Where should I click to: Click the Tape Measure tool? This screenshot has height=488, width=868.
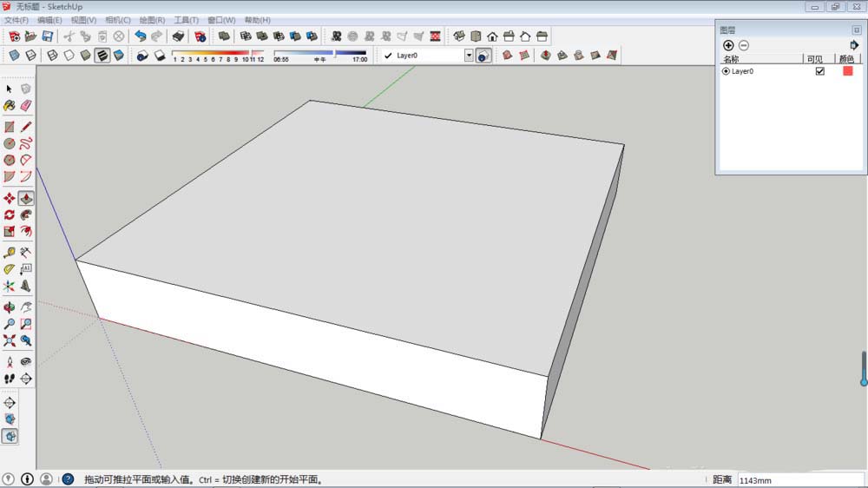point(10,253)
